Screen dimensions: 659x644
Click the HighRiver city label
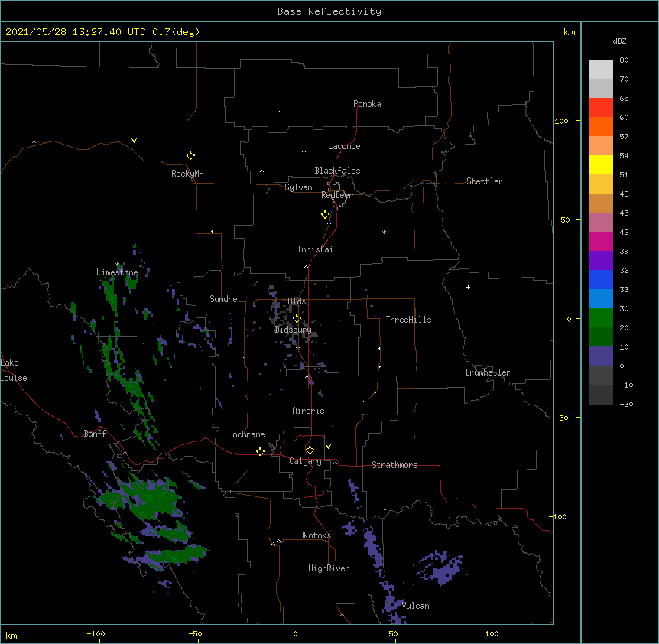click(x=329, y=568)
